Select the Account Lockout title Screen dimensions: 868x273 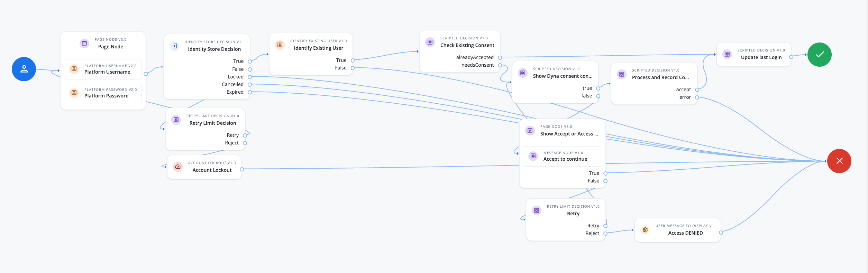pos(212,170)
